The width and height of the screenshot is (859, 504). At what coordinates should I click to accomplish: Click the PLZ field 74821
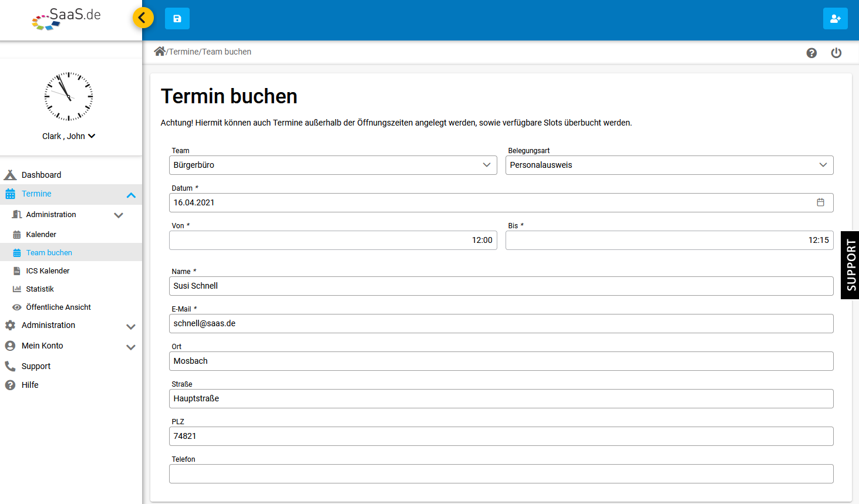coord(501,436)
